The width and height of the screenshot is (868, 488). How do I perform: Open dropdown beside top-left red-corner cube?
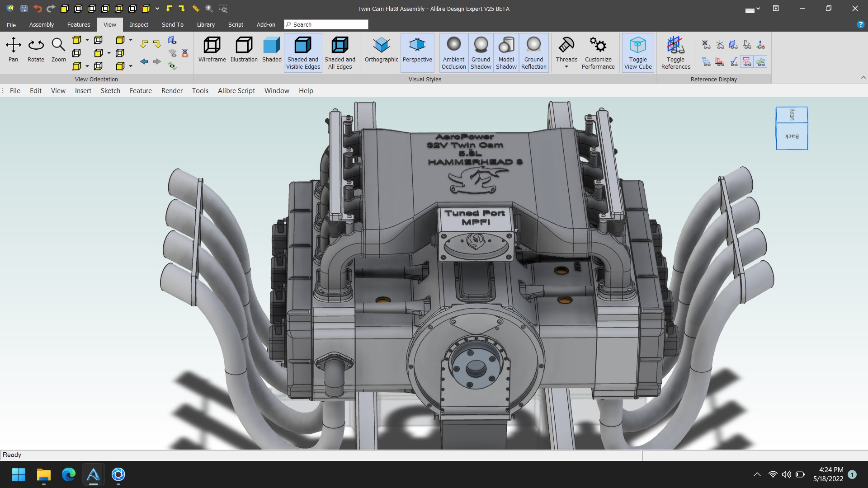[87, 40]
